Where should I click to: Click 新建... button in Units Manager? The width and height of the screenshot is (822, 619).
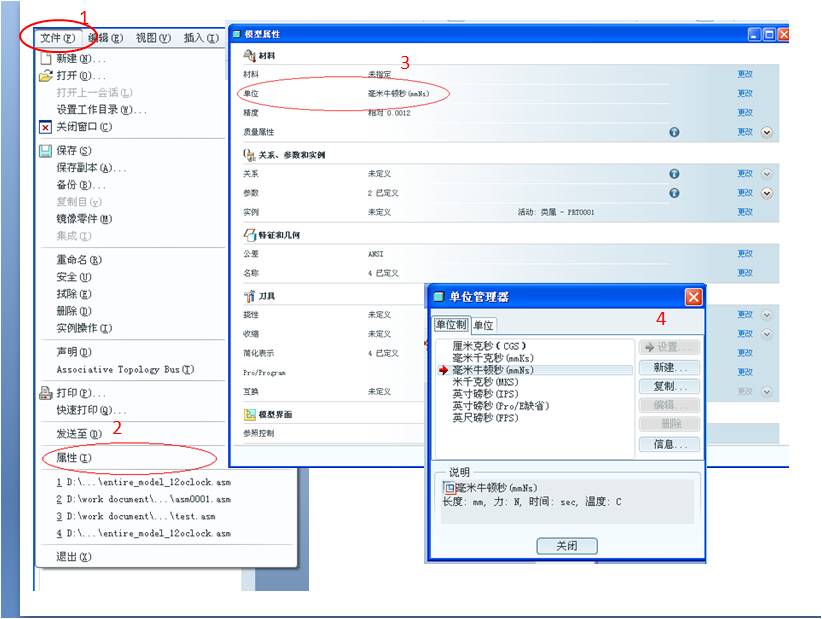(x=669, y=367)
